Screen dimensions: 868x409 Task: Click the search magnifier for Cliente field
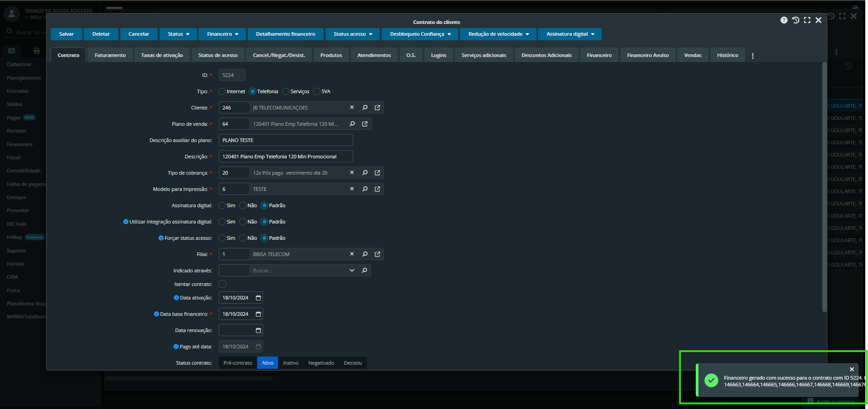365,108
